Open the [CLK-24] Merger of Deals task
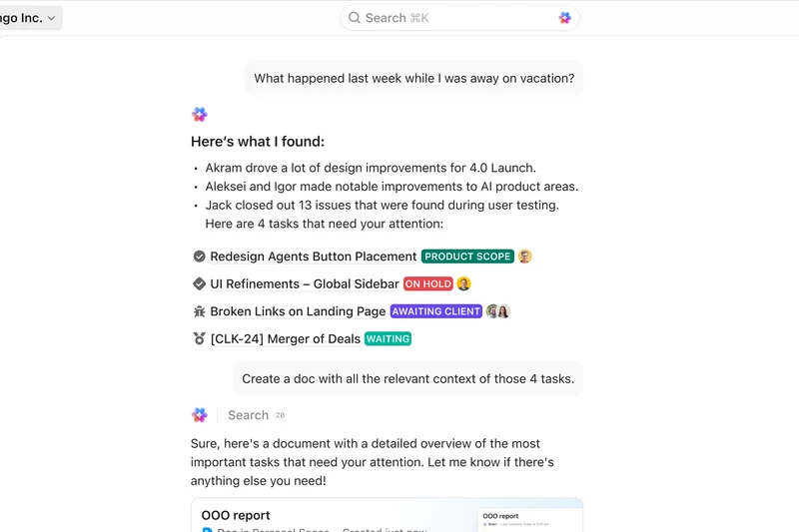 [x=285, y=338]
